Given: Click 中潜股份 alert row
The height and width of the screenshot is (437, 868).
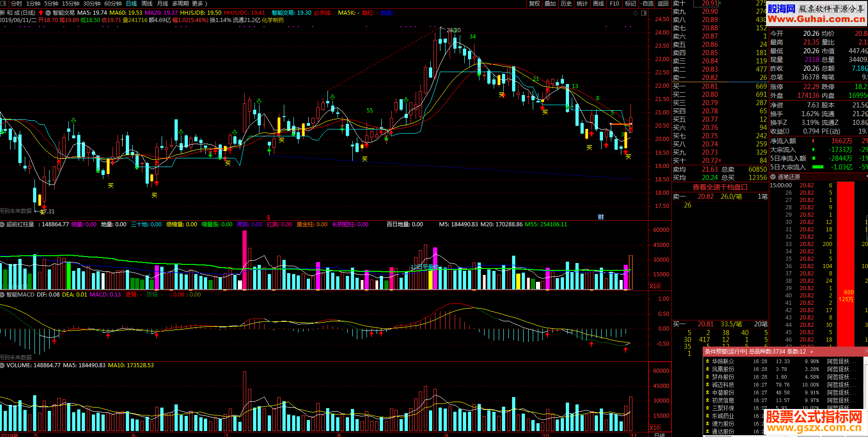Looking at the screenshot, I should pyautogui.click(x=783, y=392).
